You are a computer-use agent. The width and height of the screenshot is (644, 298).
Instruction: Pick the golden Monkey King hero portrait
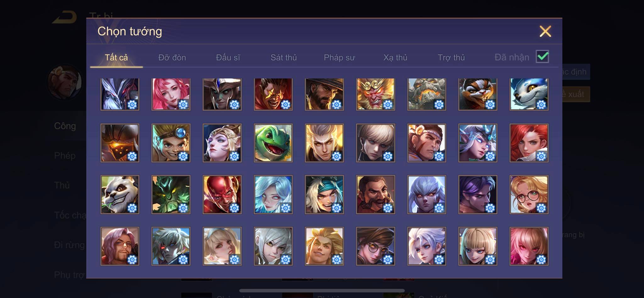pyautogui.click(x=375, y=94)
